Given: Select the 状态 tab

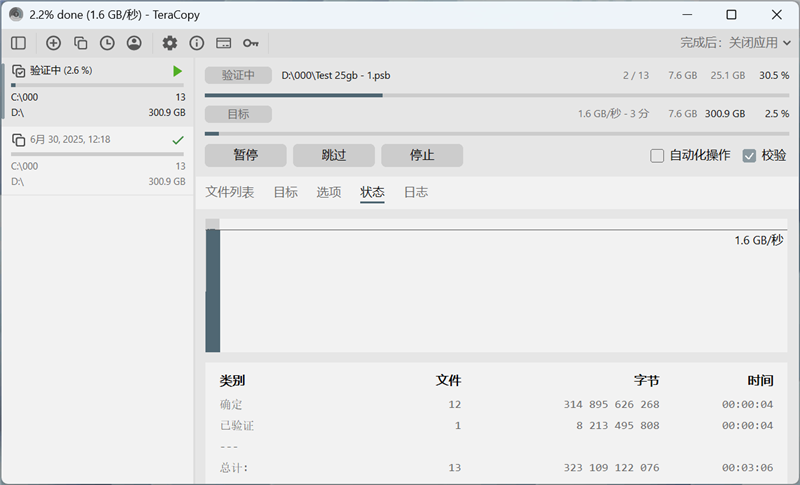Looking at the screenshot, I should tap(372, 192).
